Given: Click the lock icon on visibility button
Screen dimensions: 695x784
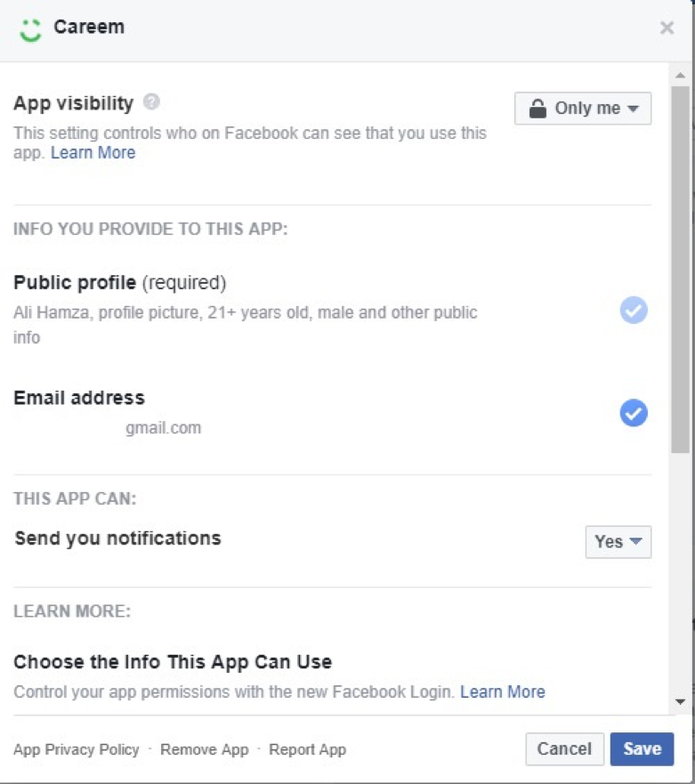Looking at the screenshot, I should (x=537, y=109).
